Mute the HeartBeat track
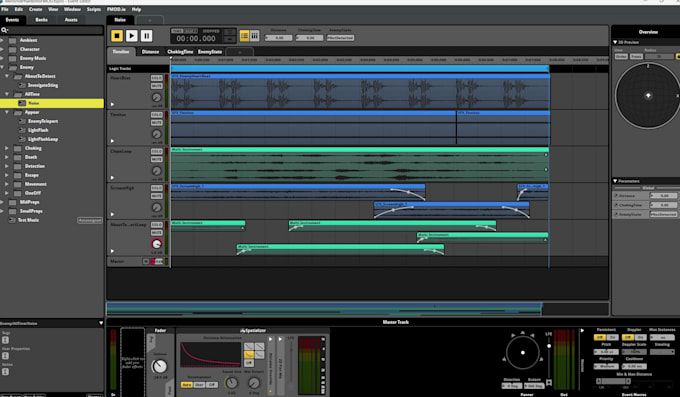Image resolution: width=680 pixels, height=397 pixels. coord(157,86)
